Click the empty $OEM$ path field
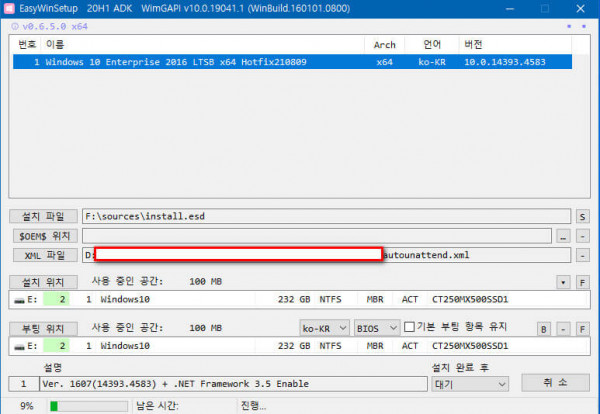Image resolution: width=600 pixels, height=414 pixels. 317,236
